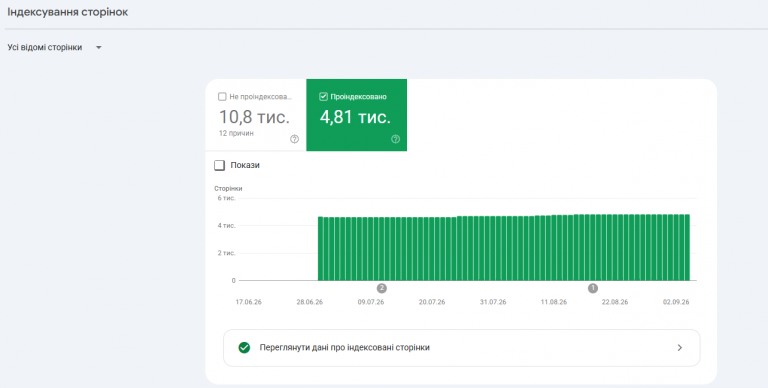Click date label 20.07.26
Viewport: 768px width, 388px height.
point(432,302)
